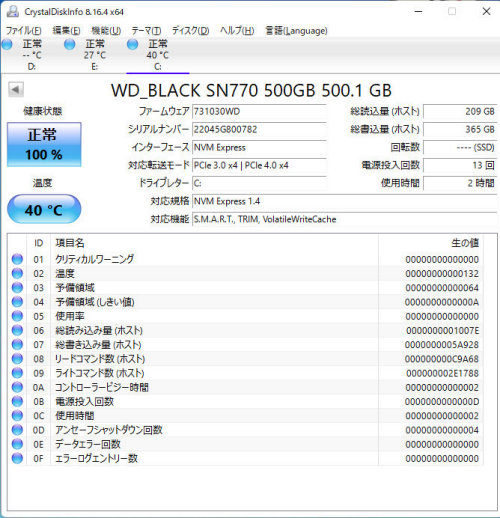Open the ディスク(D) menu
The height and width of the screenshot is (518, 500).
[190, 31]
